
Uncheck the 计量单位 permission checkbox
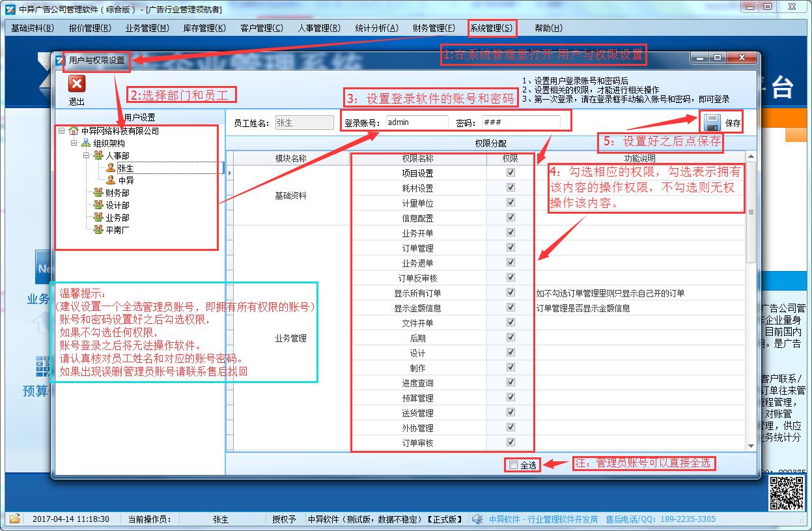[511, 203]
